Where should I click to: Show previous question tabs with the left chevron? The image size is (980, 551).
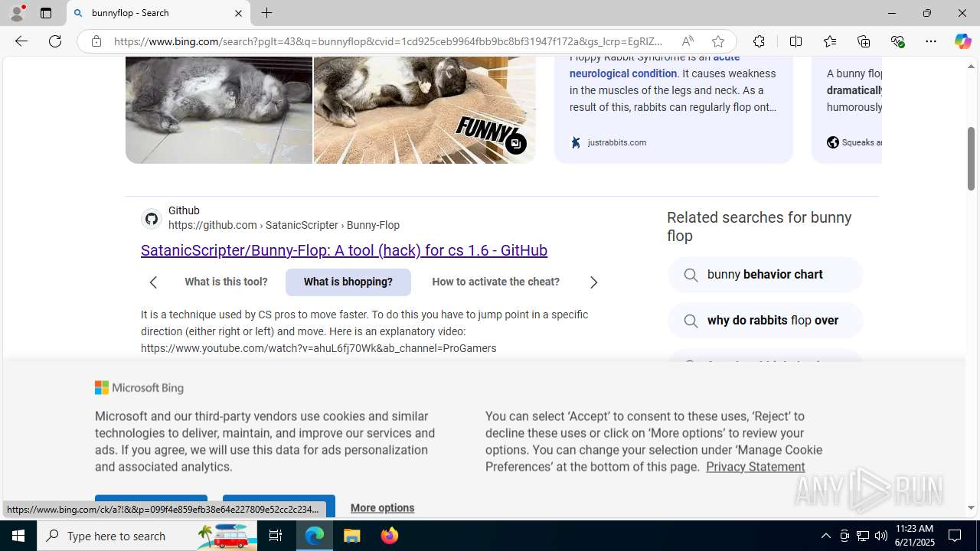tap(153, 282)
